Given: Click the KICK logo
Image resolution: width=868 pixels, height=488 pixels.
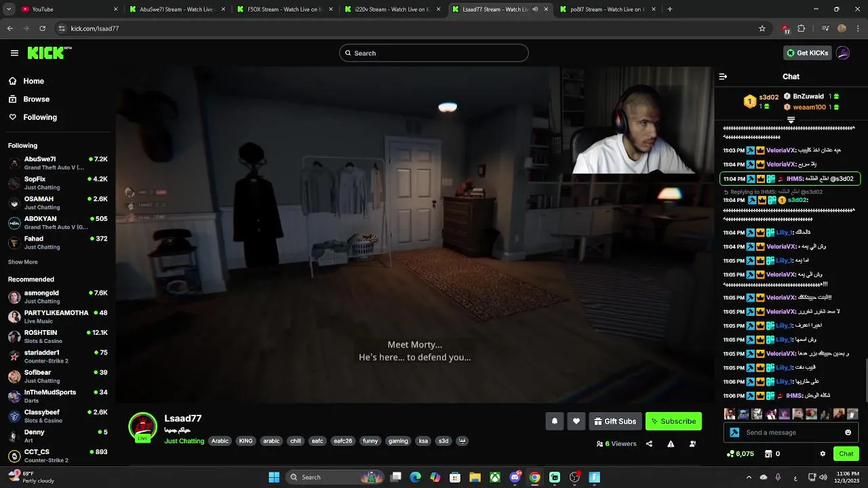Looking at the screenshot, I should tap(50, 53).
